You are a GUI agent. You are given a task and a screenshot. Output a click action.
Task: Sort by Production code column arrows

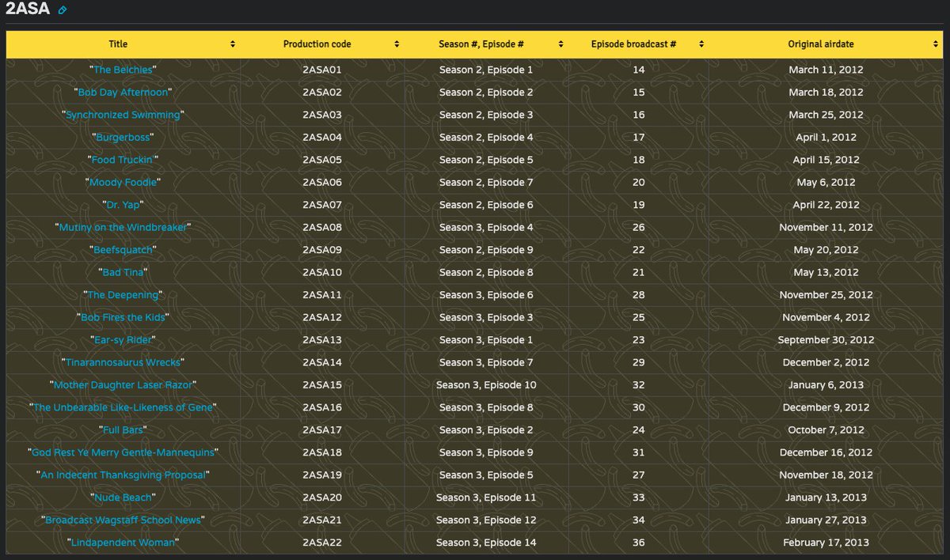pyautogui.click(x=397, y=44)
